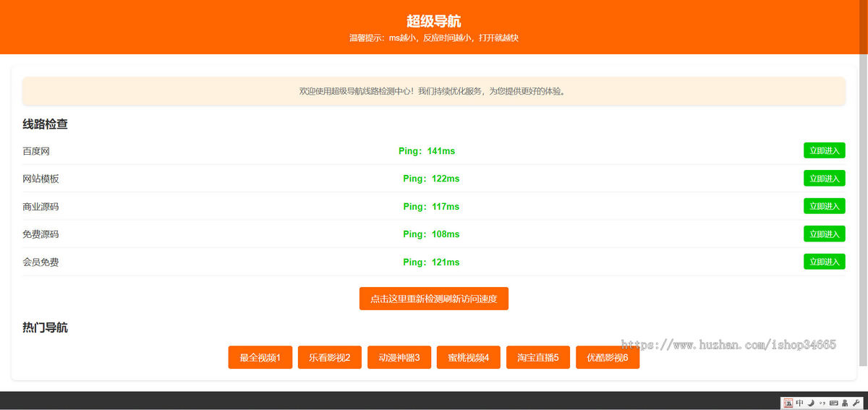Viewport: 868px width, 410px height.
Task: Toggle punctuation mode icon in IME toolbar
Action: (822, 403)
